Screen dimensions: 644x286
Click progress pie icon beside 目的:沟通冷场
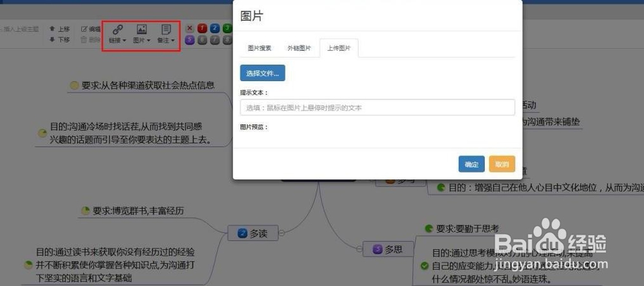pyautogui.click(x=43, y=133)
